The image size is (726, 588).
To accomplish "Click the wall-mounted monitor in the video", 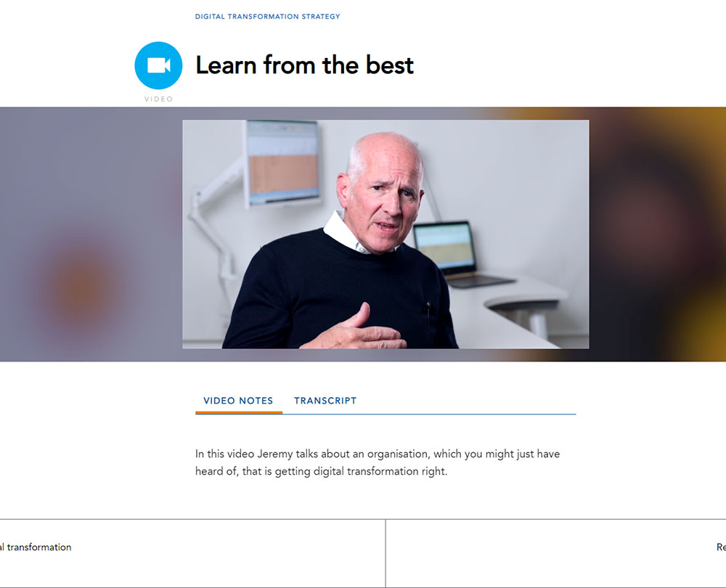I will click(x=282, y=162).
